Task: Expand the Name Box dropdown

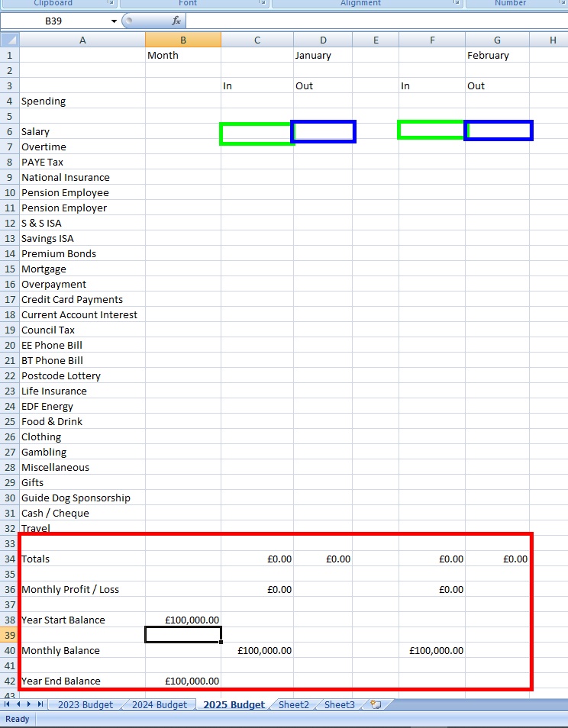Action: (114, 21)
